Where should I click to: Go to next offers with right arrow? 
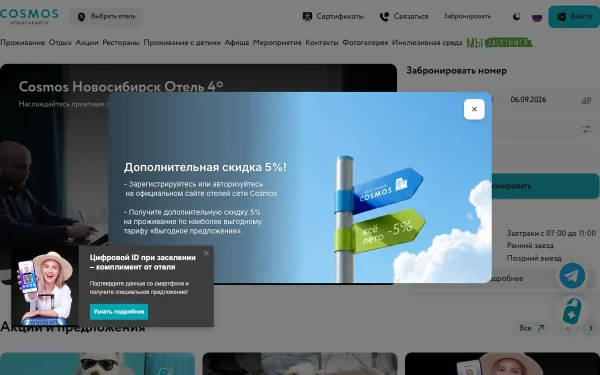[x=591, y=328]
